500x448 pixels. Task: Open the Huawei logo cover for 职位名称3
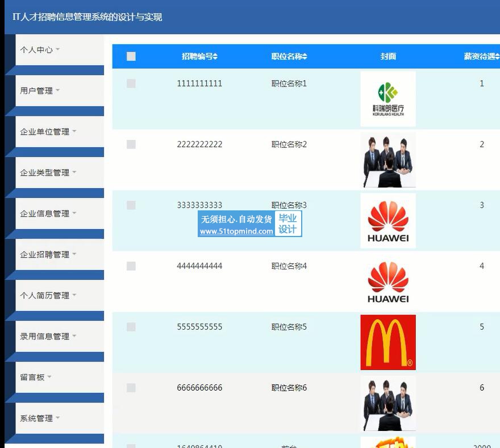coord(388,221)
